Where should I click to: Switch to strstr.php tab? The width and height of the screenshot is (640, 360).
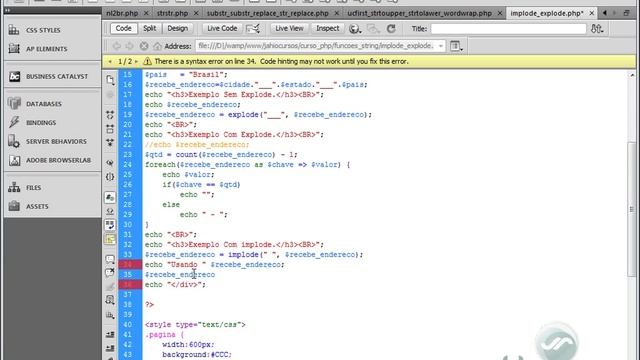click(172, 13)
